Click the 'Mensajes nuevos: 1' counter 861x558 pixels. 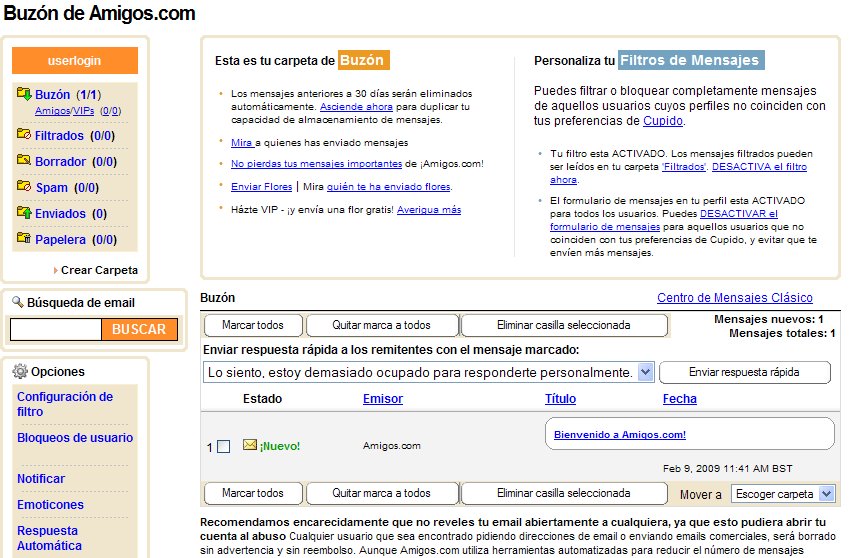tap(769, 319)
